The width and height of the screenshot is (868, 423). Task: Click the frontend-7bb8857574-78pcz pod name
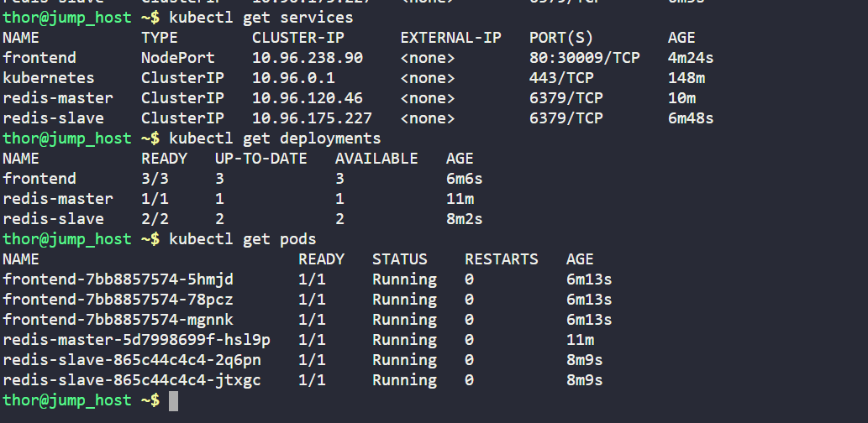click(118, 300)
